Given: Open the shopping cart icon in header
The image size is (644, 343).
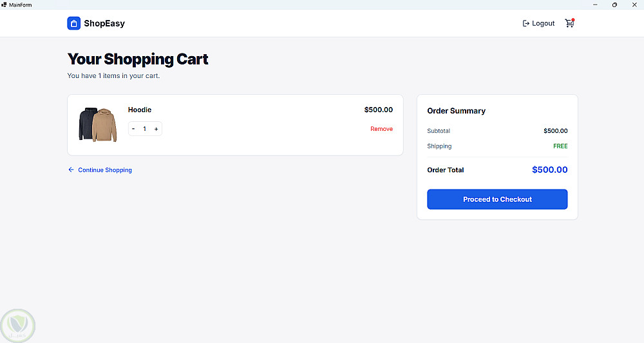Looking at the screenshot, I should (569, 23).
